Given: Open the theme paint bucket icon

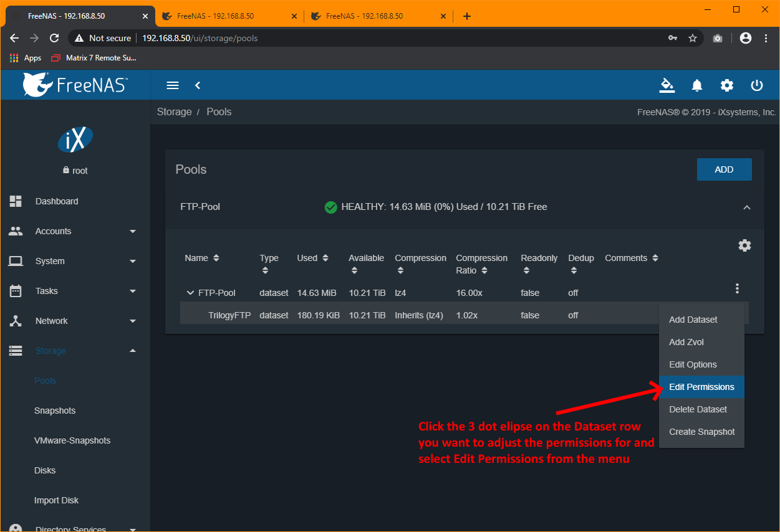Looking at the screenshot, I should coord(667,85).
